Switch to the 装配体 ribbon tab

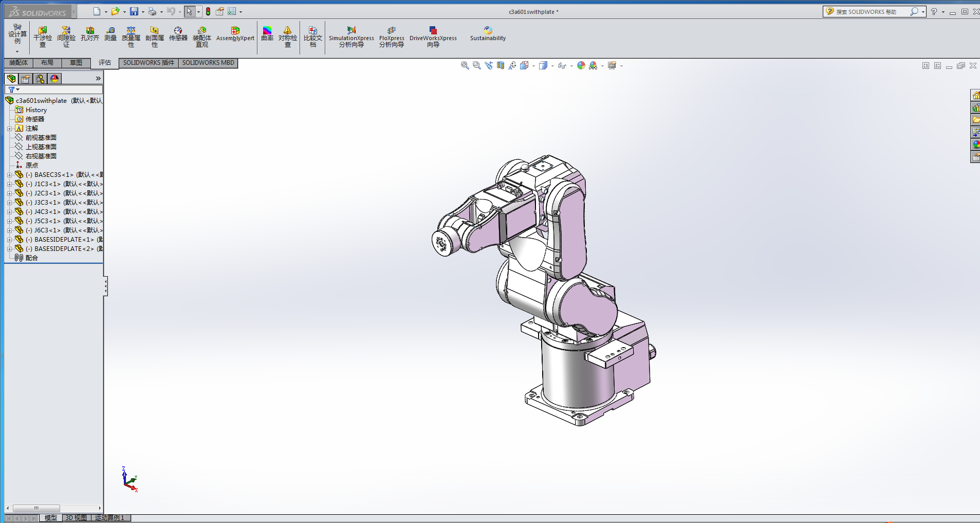(x=19, y=63)
